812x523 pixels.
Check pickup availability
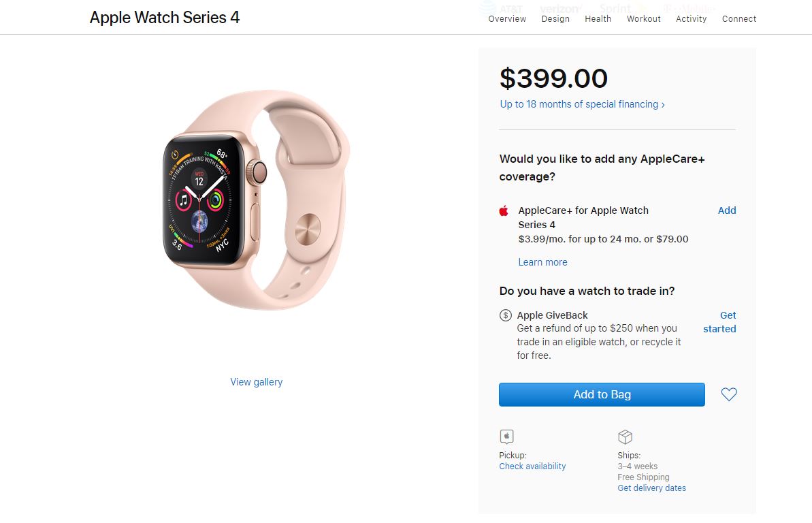[532, 466]
